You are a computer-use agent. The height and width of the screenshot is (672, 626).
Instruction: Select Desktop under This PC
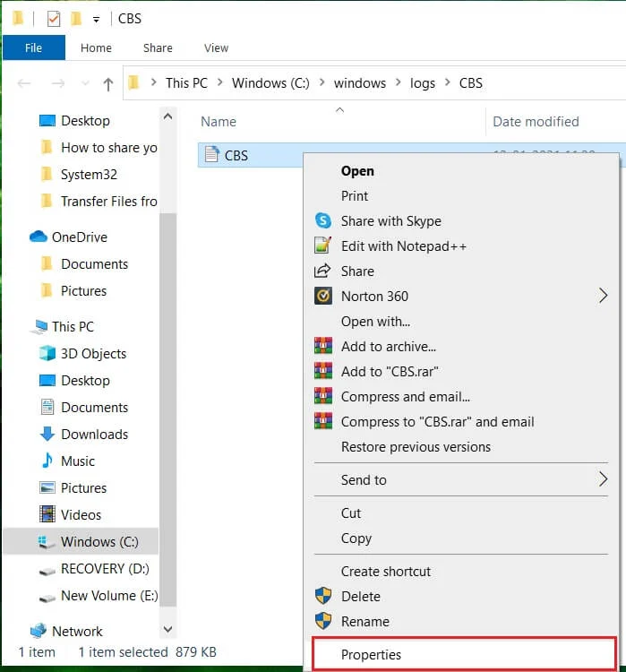tap(85, 380)
